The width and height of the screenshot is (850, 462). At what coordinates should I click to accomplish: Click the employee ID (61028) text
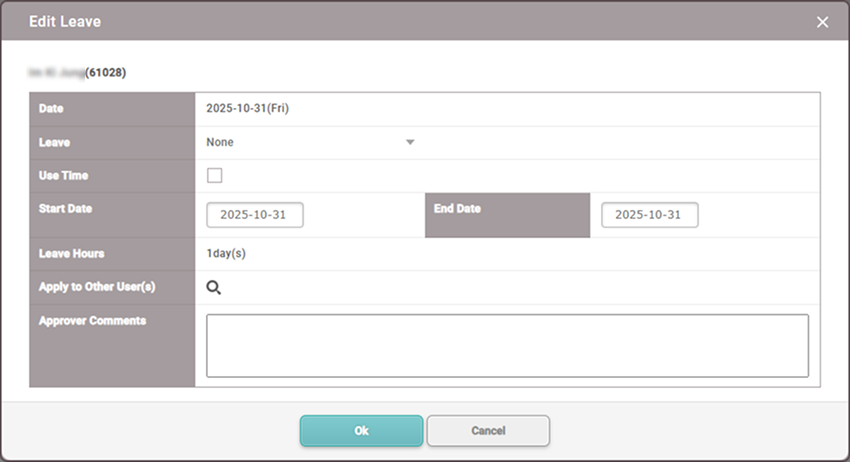(x=106, y=72)
